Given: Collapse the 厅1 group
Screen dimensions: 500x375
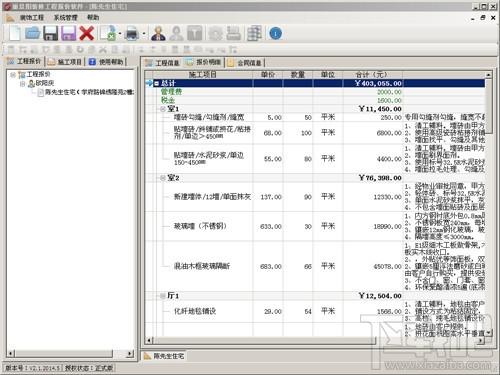Looking at the screenshot, I should 163,296.
